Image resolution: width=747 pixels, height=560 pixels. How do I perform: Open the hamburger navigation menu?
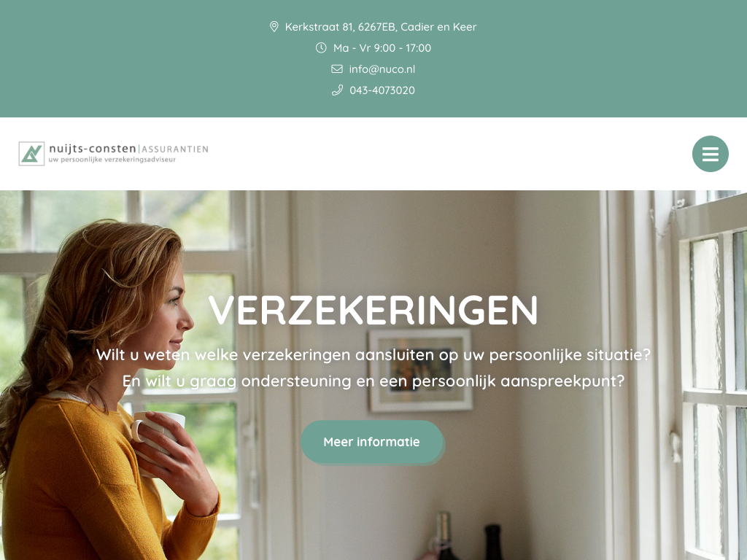point(711,154)
